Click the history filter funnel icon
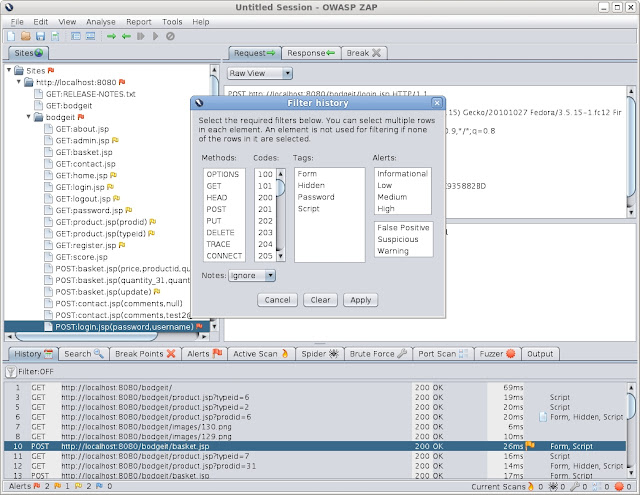Image resolution: width=640 pixels, height=495 pixels. click(11, 372)
